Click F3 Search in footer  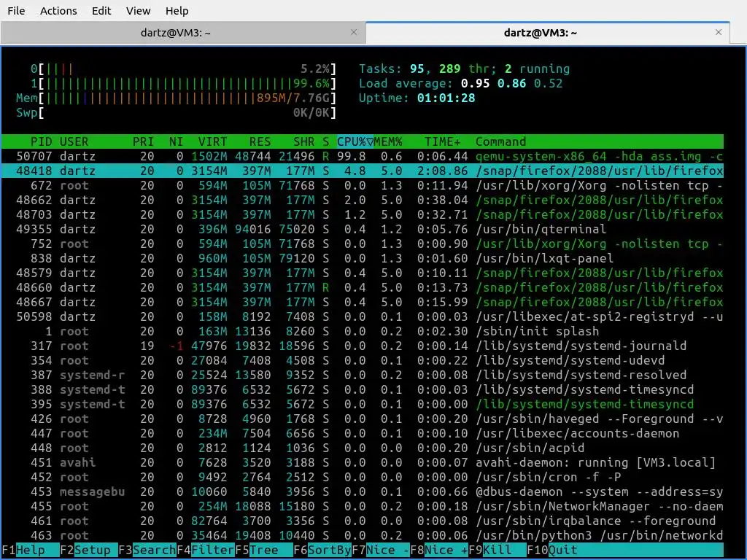point(147,550)
